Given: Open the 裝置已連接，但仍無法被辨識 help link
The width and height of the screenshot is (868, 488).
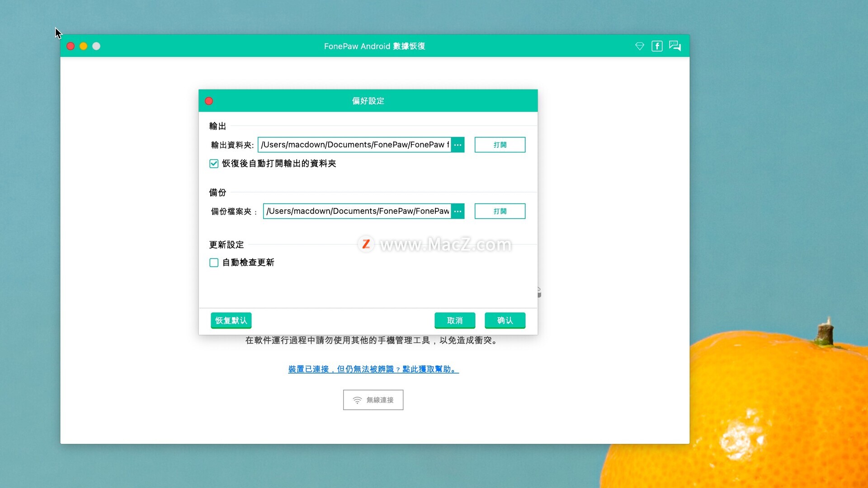Looking at the screenshot, I should 373,369.
